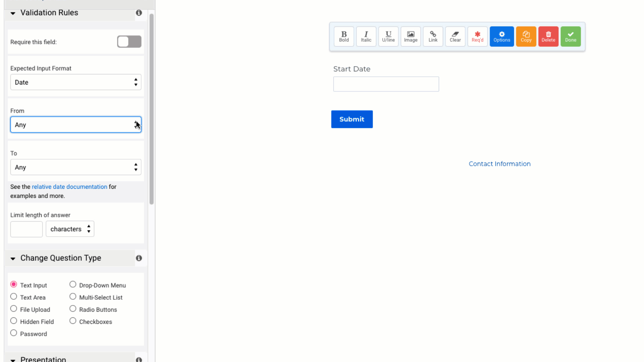This screenshot has width=644, height=362.
Task: Click the Link icon in the toolbar
Action: [x=433, y=36]
